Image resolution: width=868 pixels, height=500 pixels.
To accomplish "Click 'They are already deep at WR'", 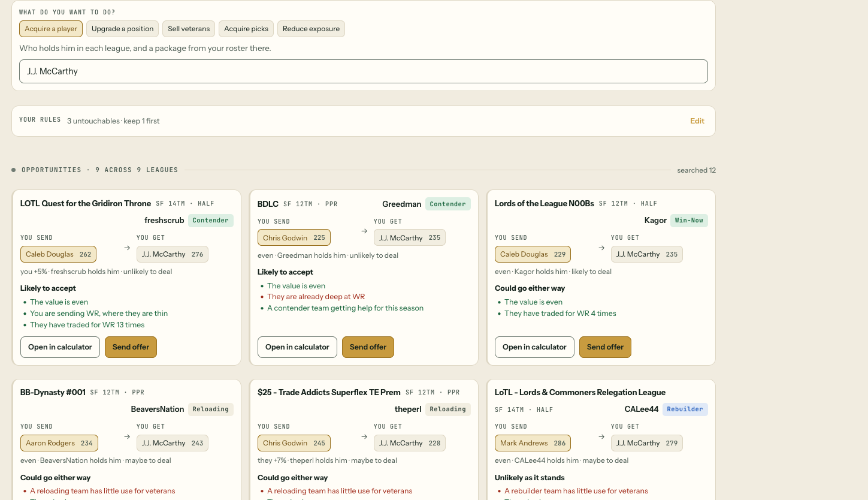I will click(316, 297).
